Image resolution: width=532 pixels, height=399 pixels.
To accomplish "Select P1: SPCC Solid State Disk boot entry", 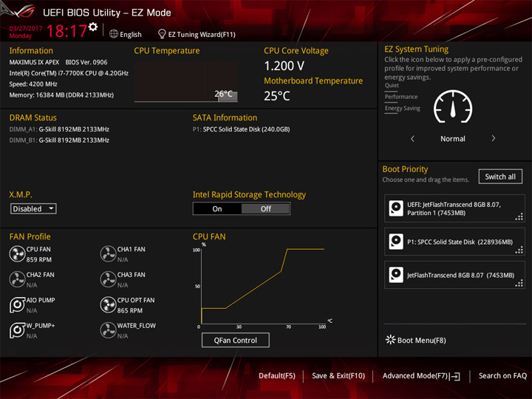I will pyautogui.click(x=454, y=242).
